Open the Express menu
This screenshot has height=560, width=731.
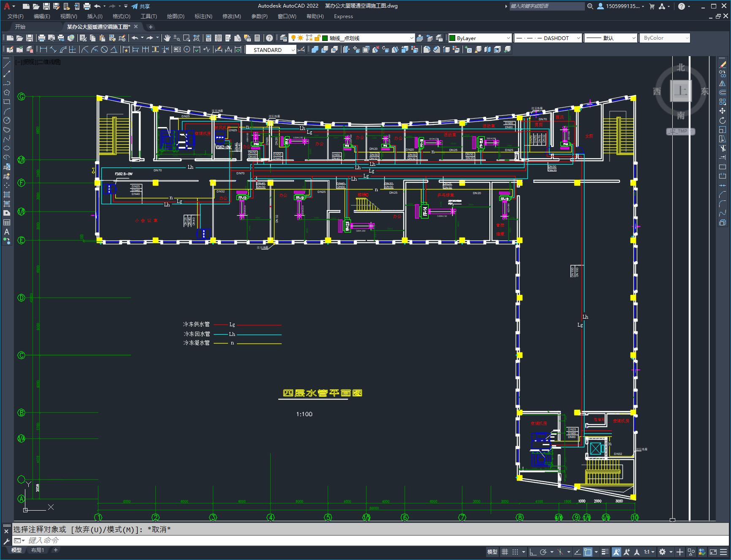[x=343, y=16]
